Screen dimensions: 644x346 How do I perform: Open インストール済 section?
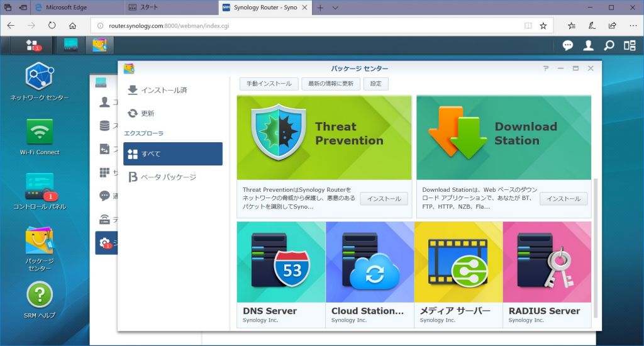pos(173,90)
